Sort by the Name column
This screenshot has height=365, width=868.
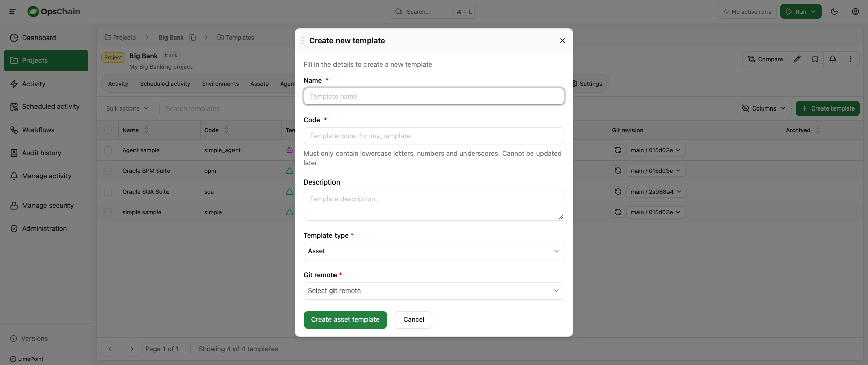146,130
